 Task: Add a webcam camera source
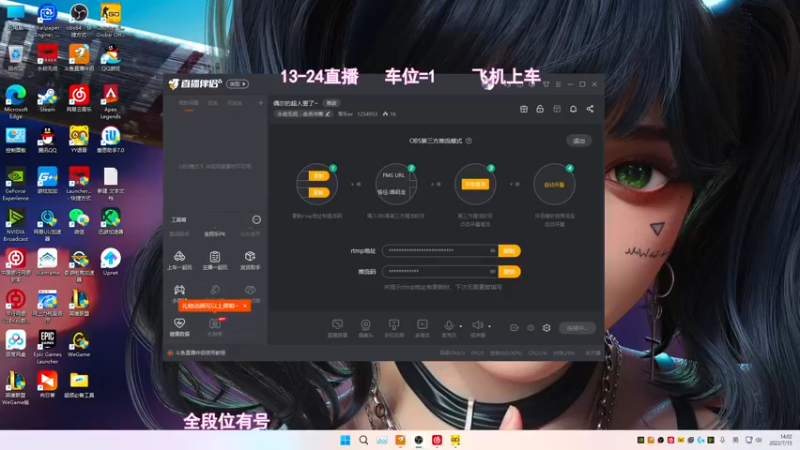(365, 328)
